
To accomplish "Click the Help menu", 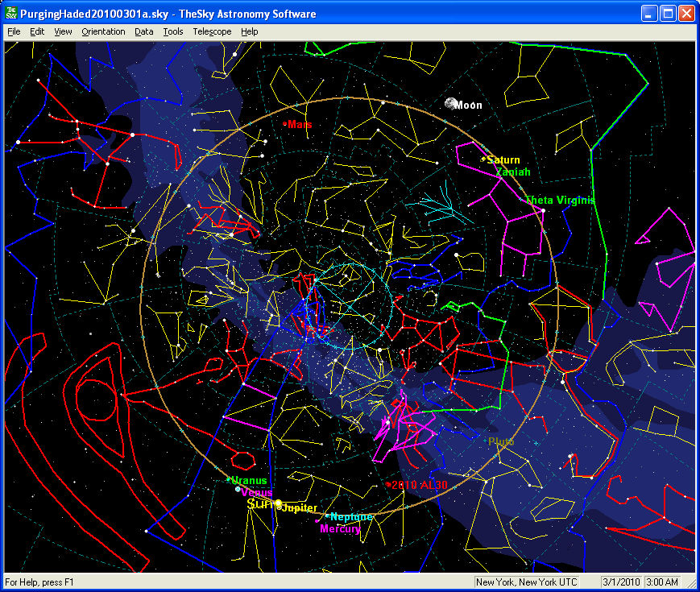I will click(x=250, y=31).
